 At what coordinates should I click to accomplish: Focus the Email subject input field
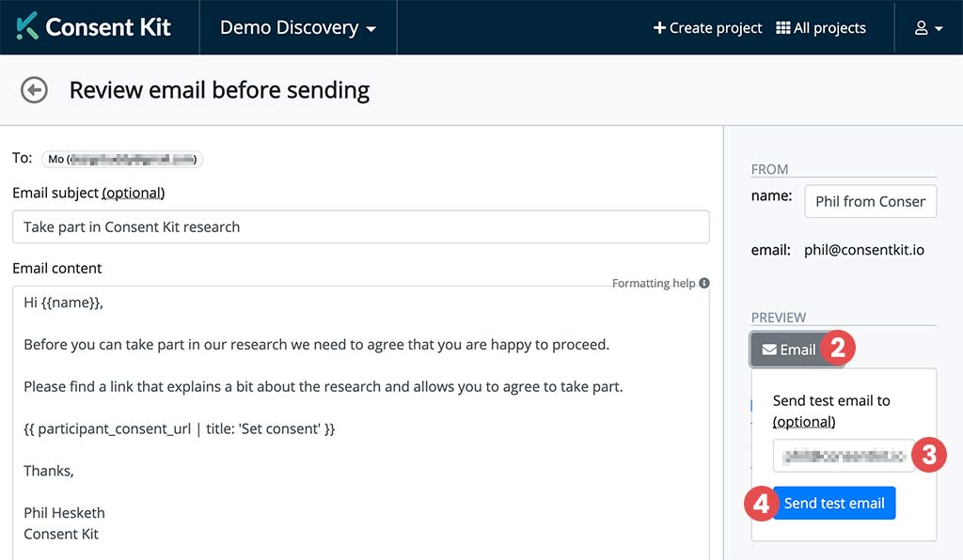(x=360, y=226)
